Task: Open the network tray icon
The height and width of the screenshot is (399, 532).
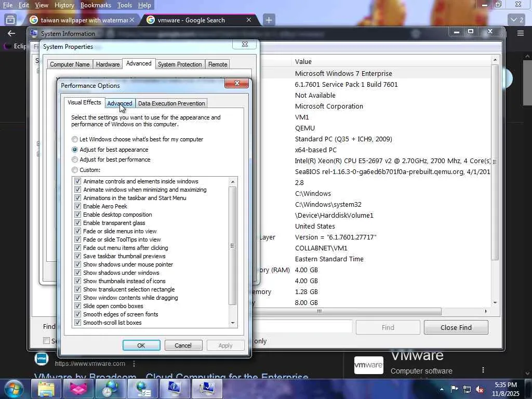Action: click(x=467, y=389)
